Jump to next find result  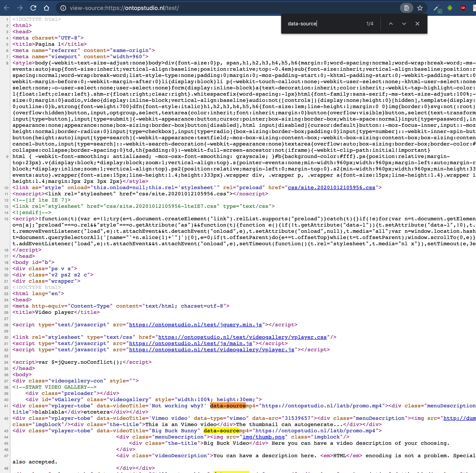pos(404,24)
